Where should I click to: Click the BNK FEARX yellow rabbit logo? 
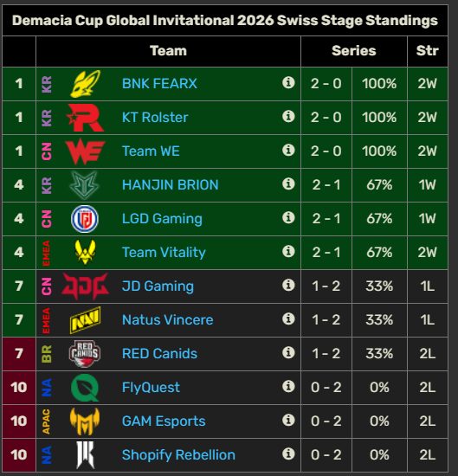85,84
